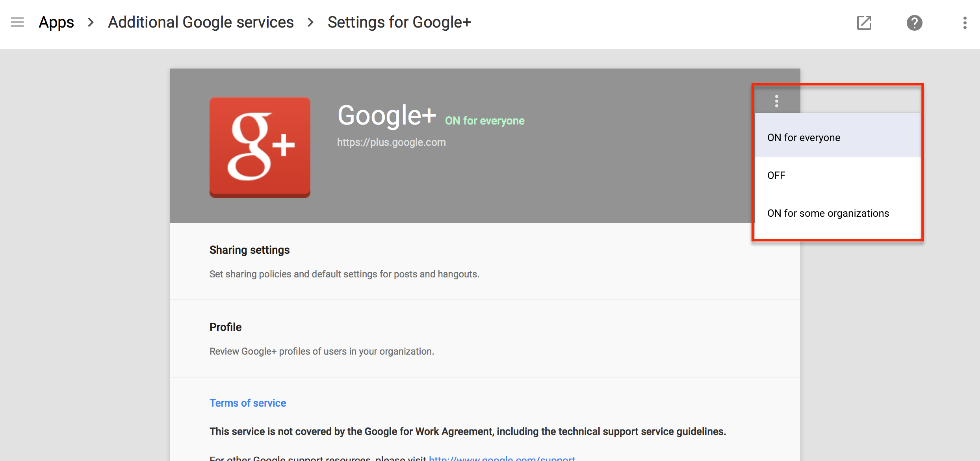Open Sharing settings section

tap(485, 262)
